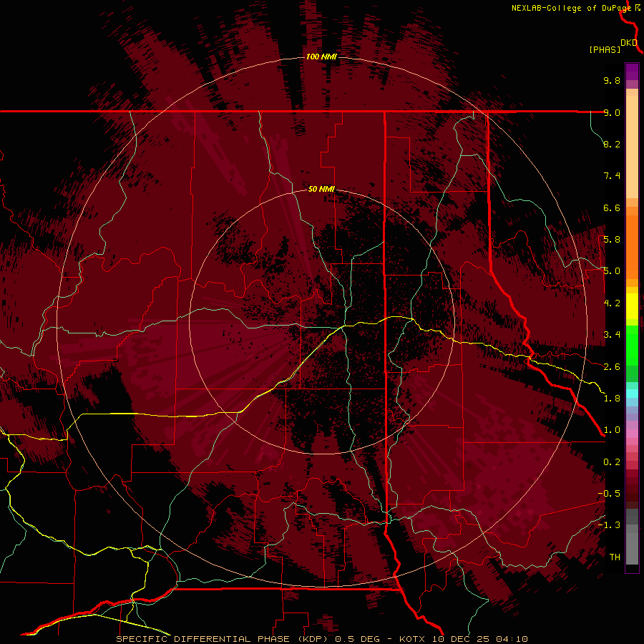The width and height of the screenshot is (644, 644).
Task: Click the "9.8" color scale label
Action: pyautogui.click(x=612, y=80)
